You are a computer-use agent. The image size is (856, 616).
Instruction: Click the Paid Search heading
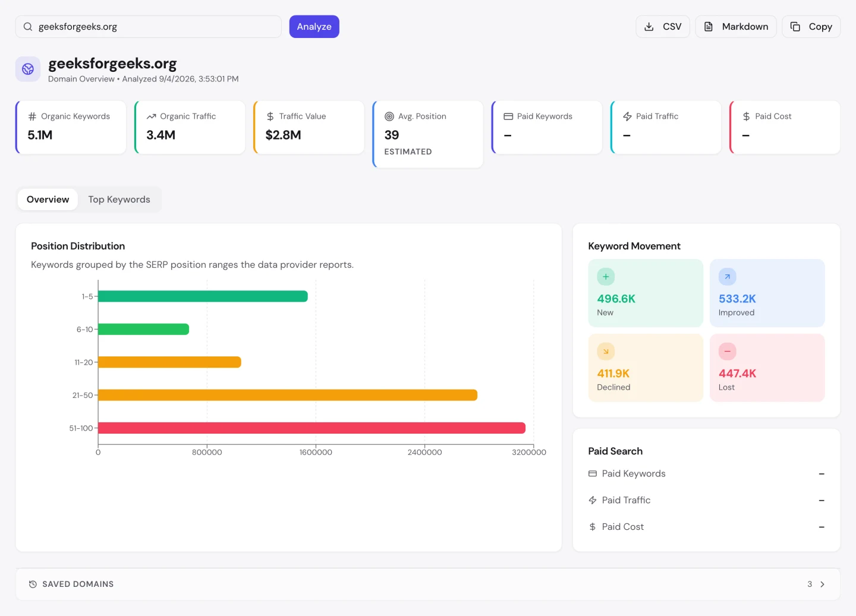(615, 451)
